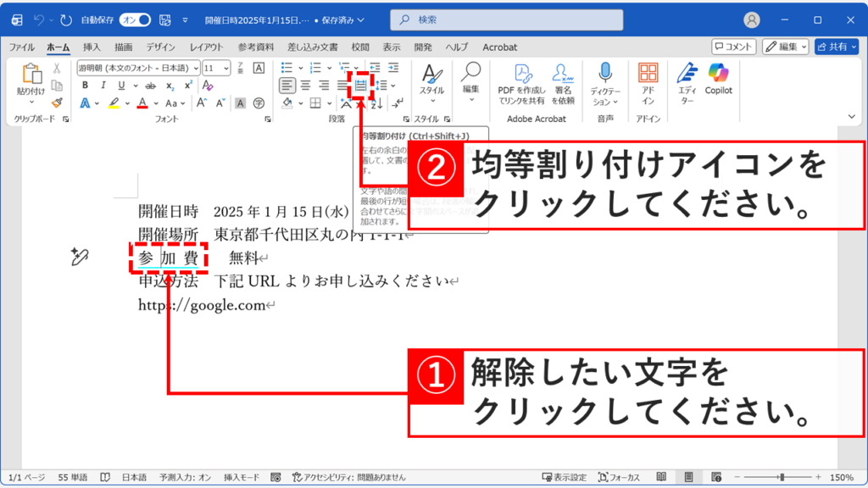Request a signature with 署名を依頼

pos(563,80)
